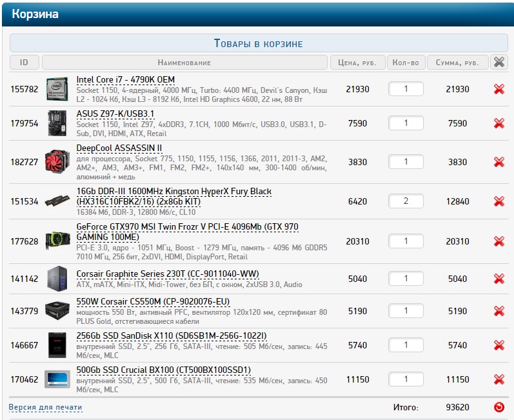Viewport: 514px width, 420px height.
Task: Click the Корзина page title
Action: coord(35,14)
